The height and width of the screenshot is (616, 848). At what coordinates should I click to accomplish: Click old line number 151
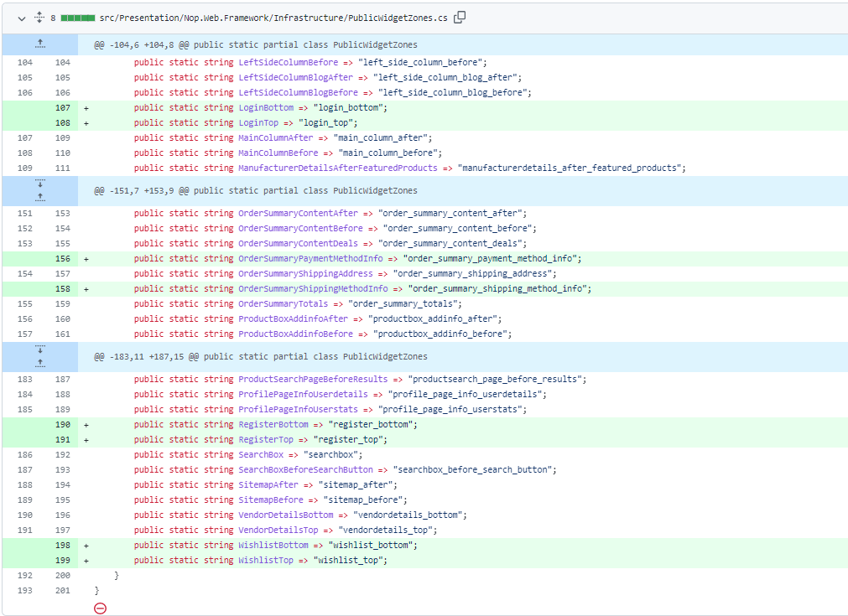tap(25, 214)
